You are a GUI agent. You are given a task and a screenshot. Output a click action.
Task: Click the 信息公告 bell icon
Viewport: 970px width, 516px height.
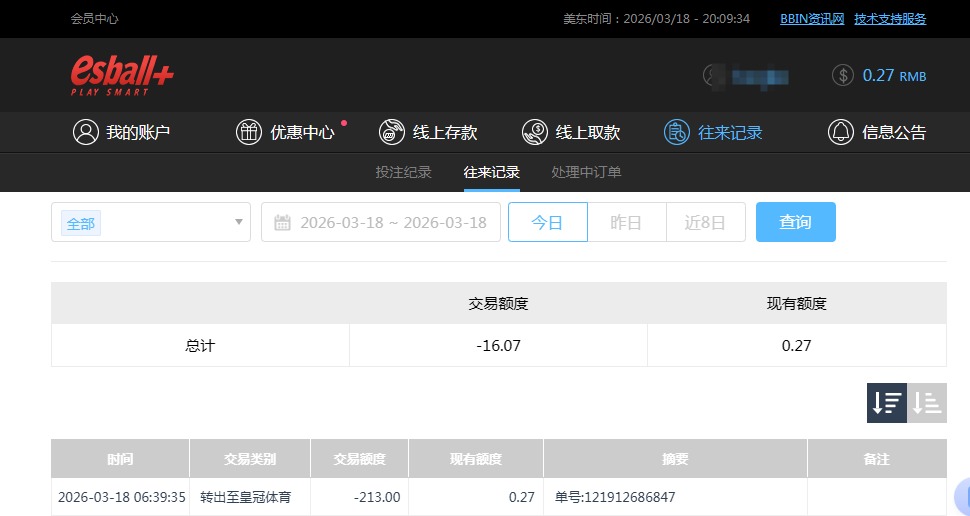tap(841, 132)
